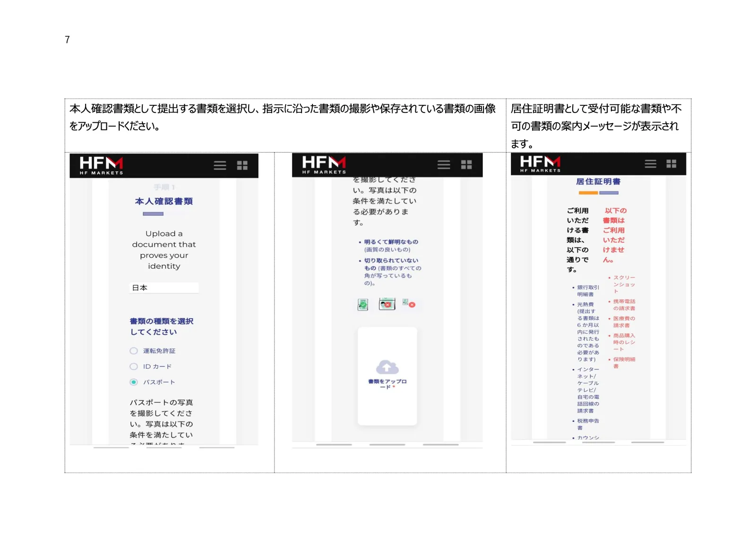Click HFM logo in middle phone screenshot

pyautogui.click(x=324, y=164)
